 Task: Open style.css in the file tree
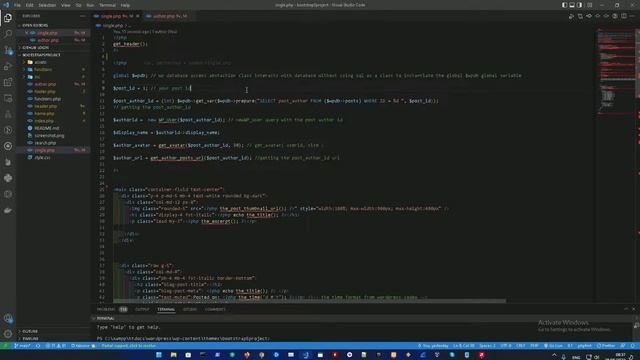coord(42,158)
